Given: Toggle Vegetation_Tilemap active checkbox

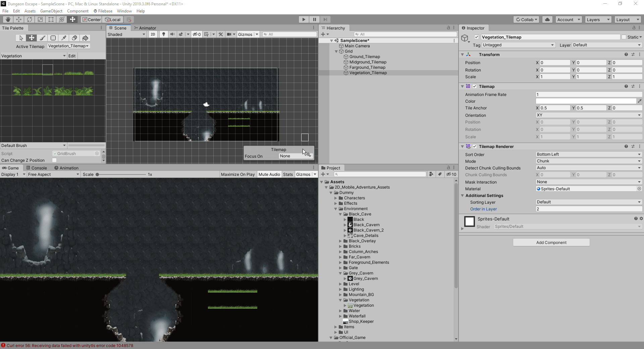Looking at the screenshot, I should click(x=476, y=37).
